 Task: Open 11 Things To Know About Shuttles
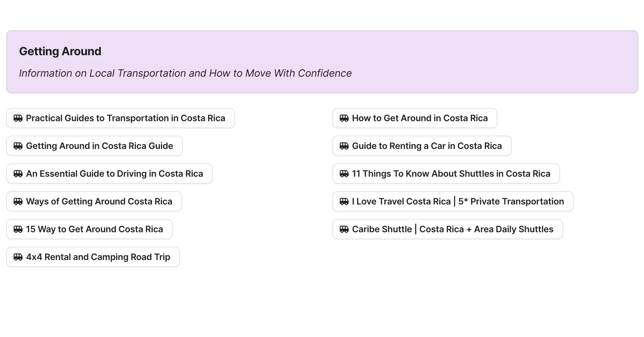coord(451,174)
